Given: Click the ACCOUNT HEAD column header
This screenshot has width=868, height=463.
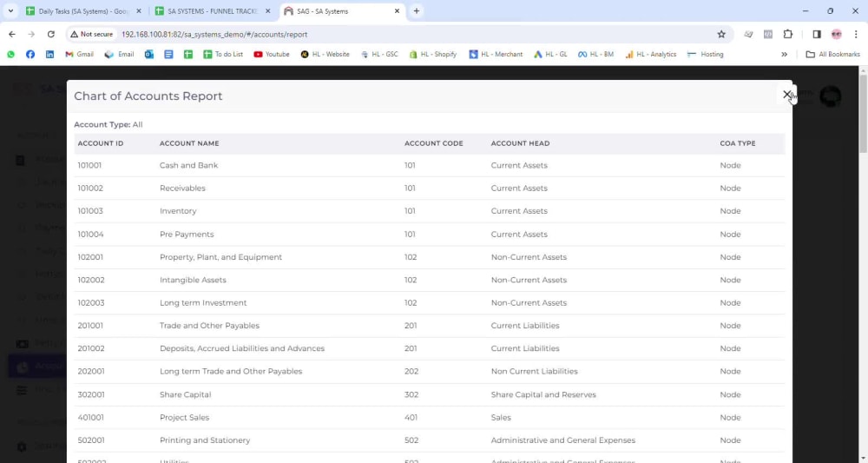Looking at the screenshot, I should [x=520, y=143].
